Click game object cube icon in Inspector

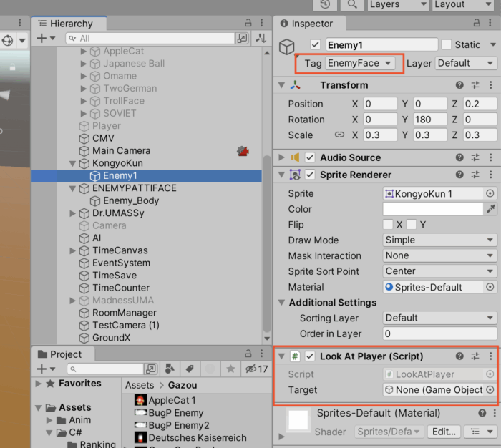pos(286,47)
